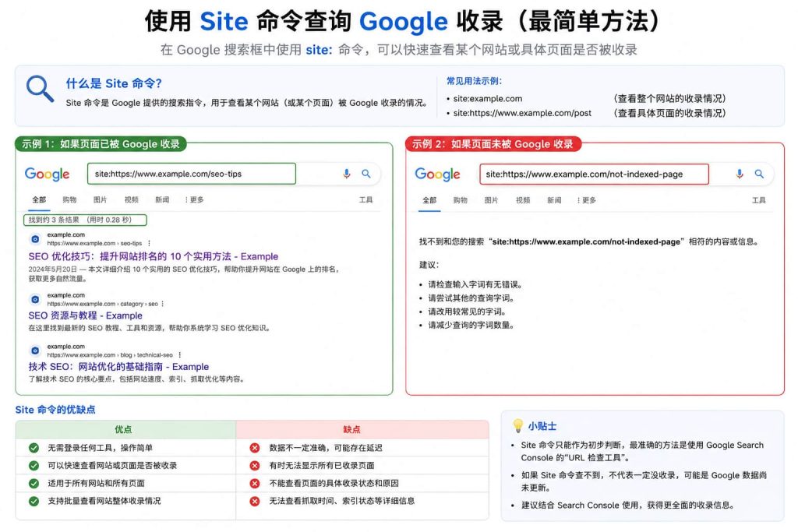Click the breadcrumb URL ending in blog › technical-seo
Screen dimensions: 798x532
(110, 355)
